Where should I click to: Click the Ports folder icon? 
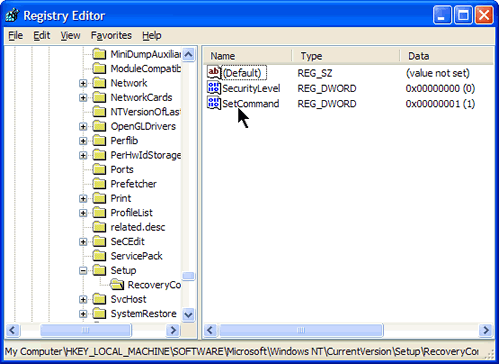[x=99, y=169]
